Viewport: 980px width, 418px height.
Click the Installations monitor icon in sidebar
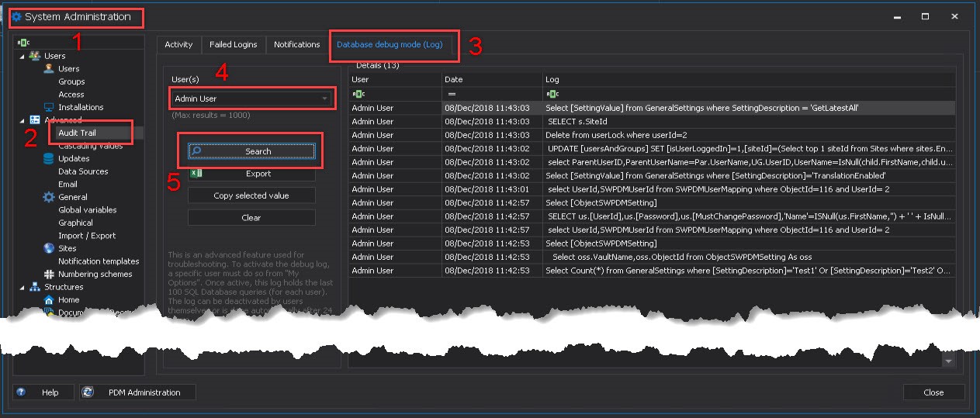point(49,107)
